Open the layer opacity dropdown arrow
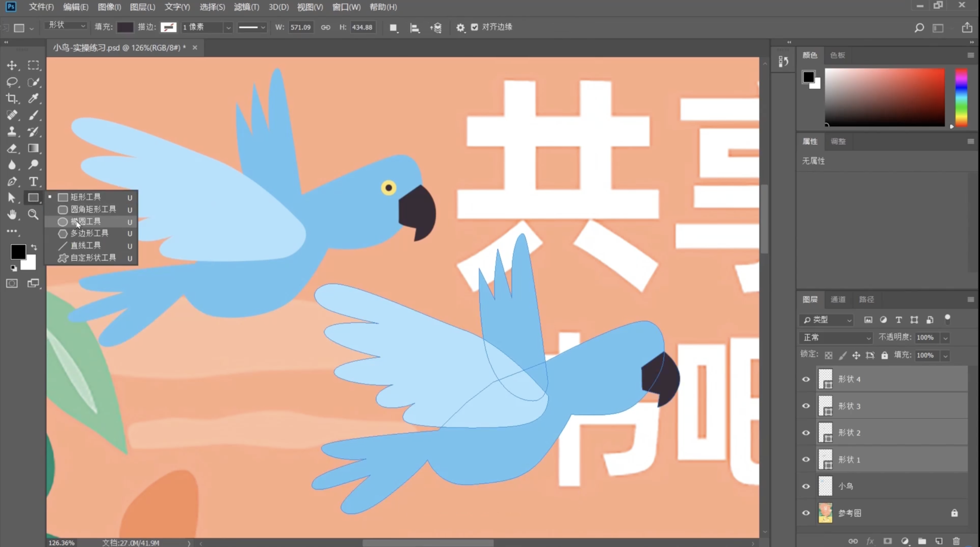The width and height of the screenshot is (980, 547). pos(945,338)
